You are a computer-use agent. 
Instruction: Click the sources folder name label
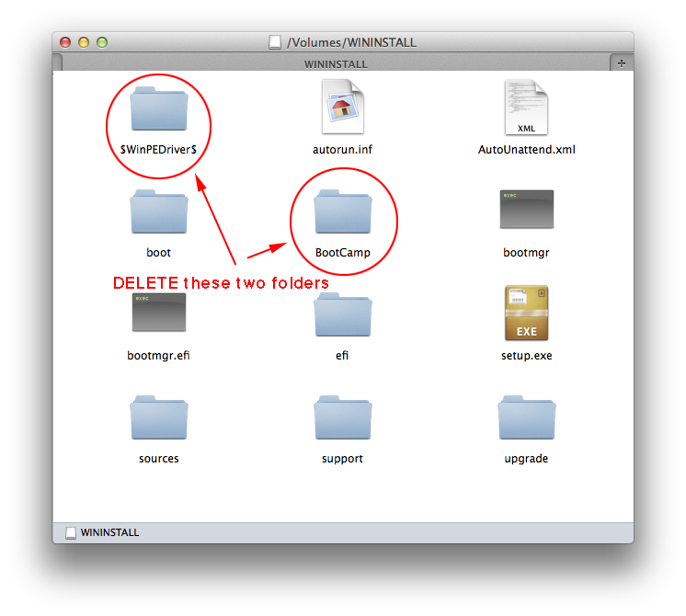[x=159, y=459]
